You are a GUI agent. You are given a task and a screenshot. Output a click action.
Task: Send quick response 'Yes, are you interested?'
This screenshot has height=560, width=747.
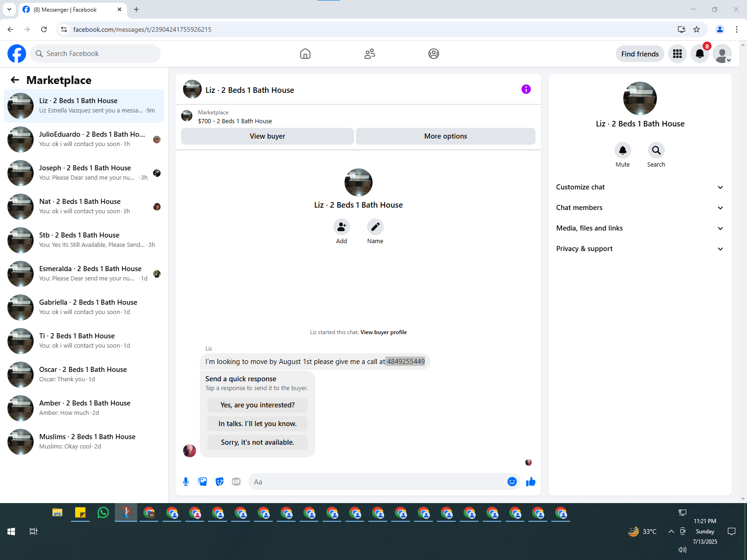pyautogui.click(x=257, y=405)
